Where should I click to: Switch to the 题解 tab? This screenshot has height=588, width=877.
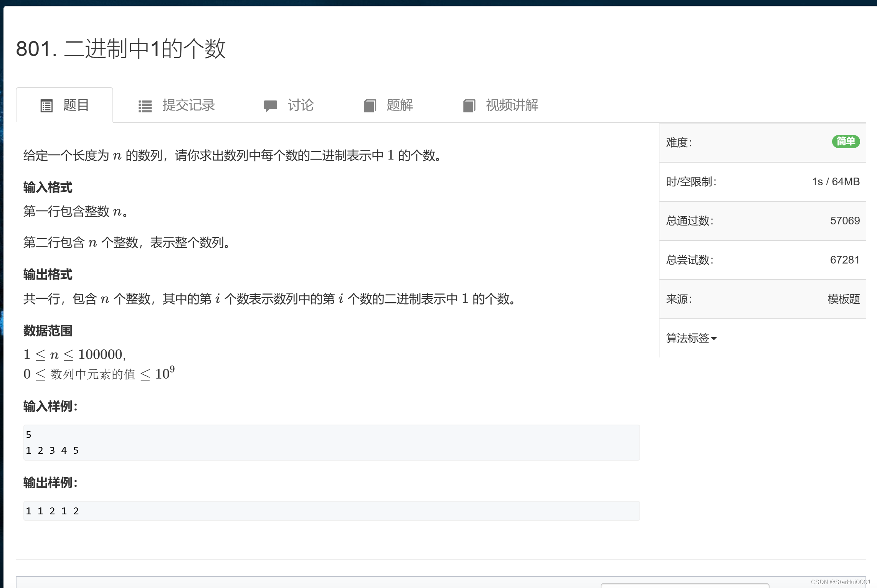[400, 105]
